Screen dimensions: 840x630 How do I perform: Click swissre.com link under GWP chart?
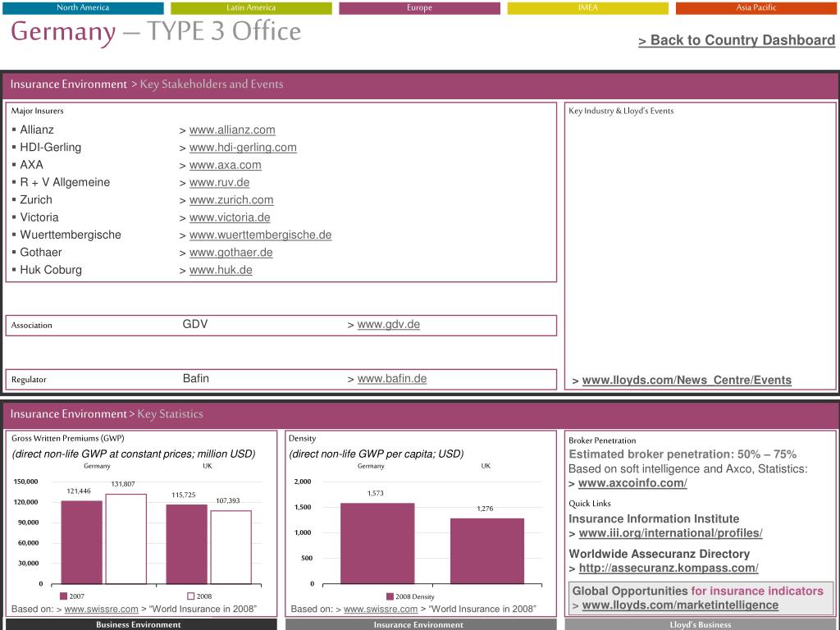101,609
